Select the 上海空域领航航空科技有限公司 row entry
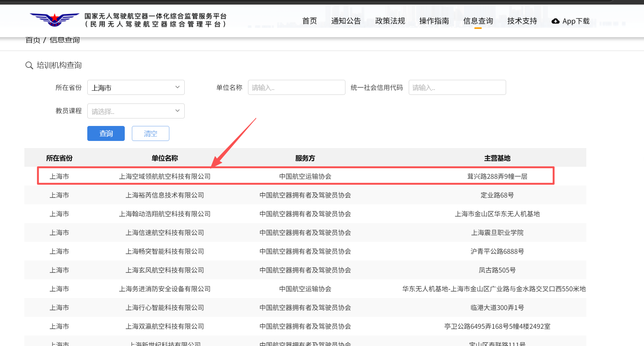The width and height of the screenshot is (644, 346). pyautogui.click(x=165, y=177)
